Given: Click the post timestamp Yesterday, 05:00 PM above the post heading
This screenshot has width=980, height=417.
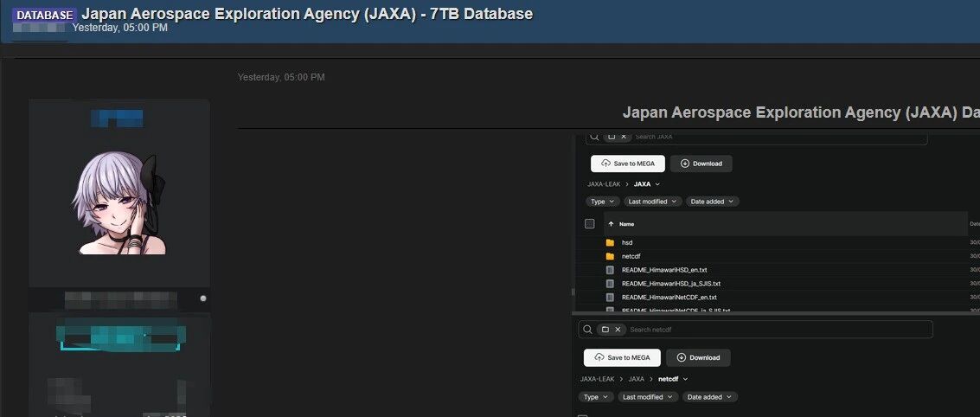Looking at the screenshot, I should click(281, 78).
